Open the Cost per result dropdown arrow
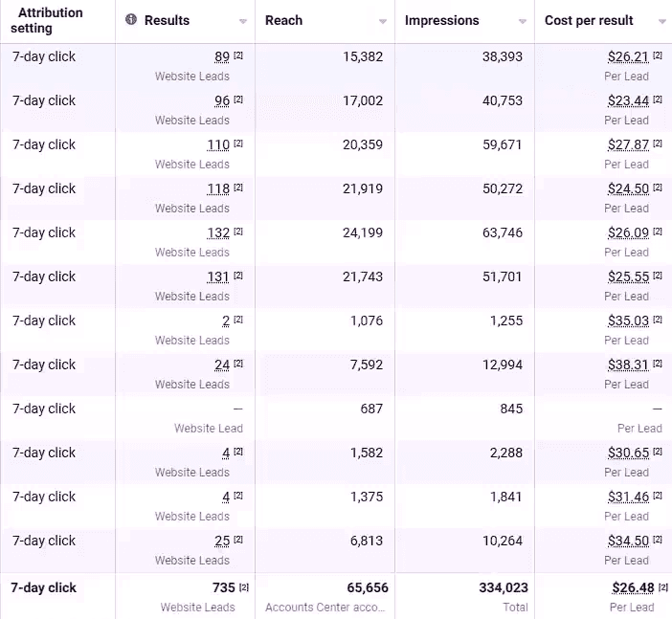The width and height of the screenshot is (672, 619). click(662, 21)
